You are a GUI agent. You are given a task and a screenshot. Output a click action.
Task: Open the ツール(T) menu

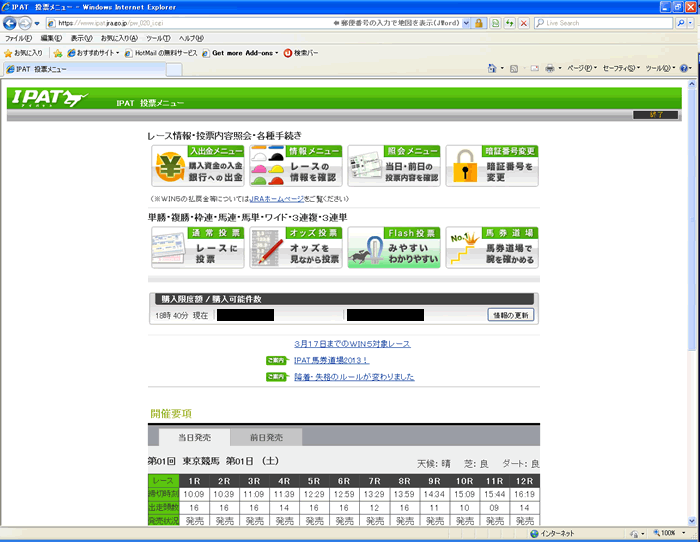(158, 38)
